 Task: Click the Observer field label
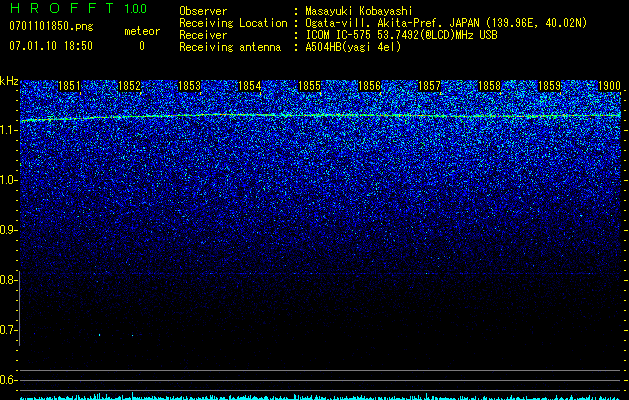(x=203, y=11)
